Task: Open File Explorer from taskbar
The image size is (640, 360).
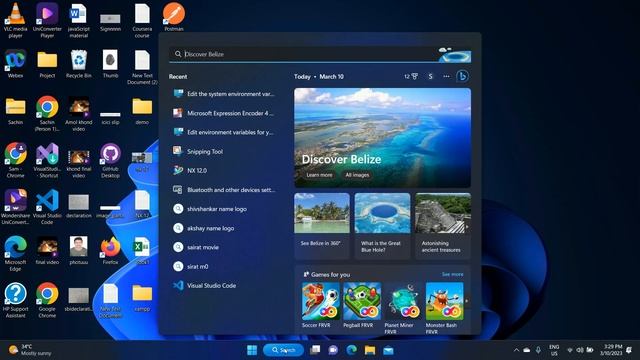Action: [370, 350]
